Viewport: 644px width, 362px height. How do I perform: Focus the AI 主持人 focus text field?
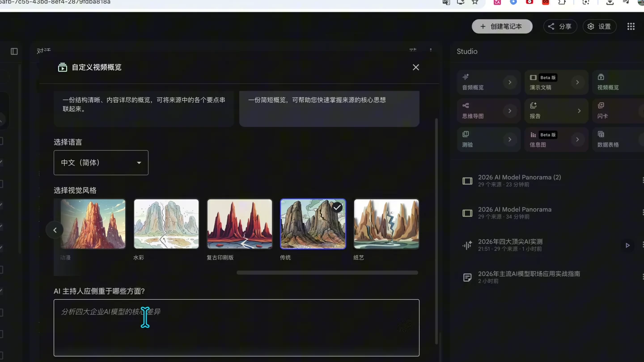click(237, 328)
